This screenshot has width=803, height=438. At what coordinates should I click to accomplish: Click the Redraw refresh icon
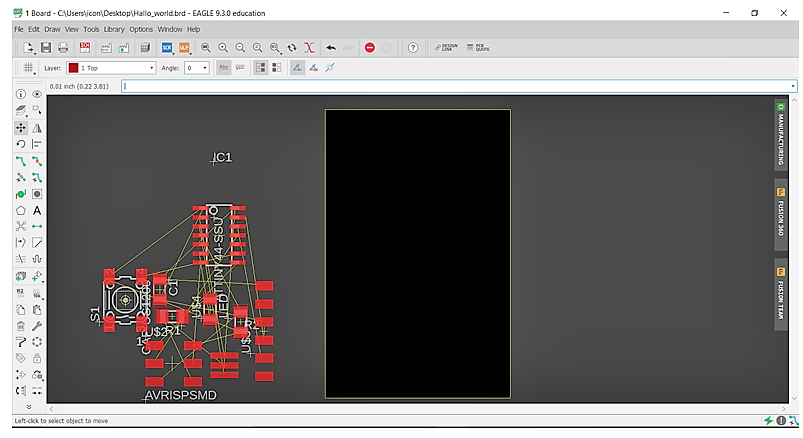pyautogui.click(x=292, y=48)
